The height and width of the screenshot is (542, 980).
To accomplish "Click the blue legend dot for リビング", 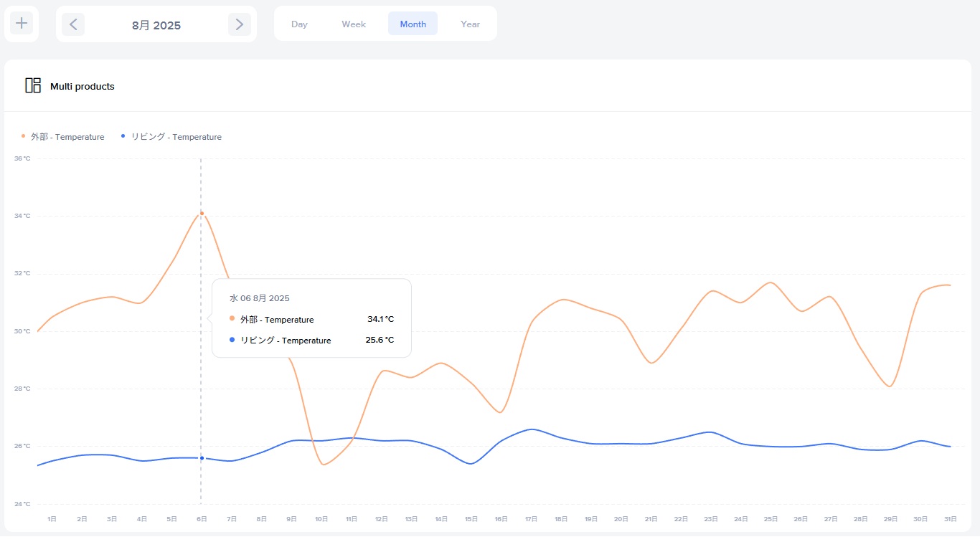I will coord(123,135).
